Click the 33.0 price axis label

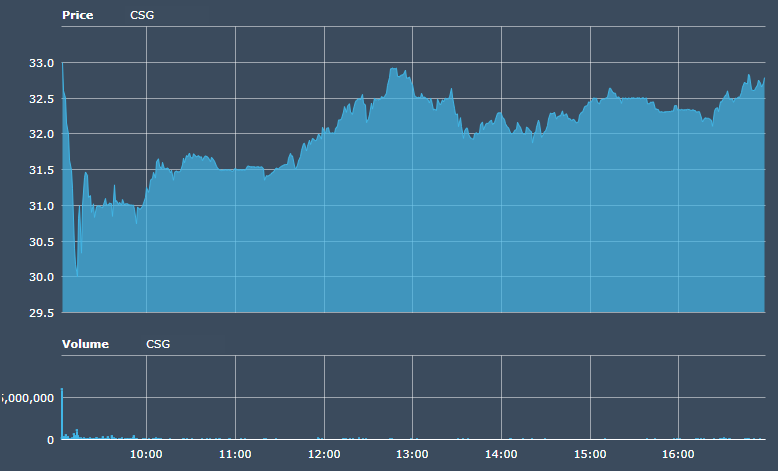41,63
